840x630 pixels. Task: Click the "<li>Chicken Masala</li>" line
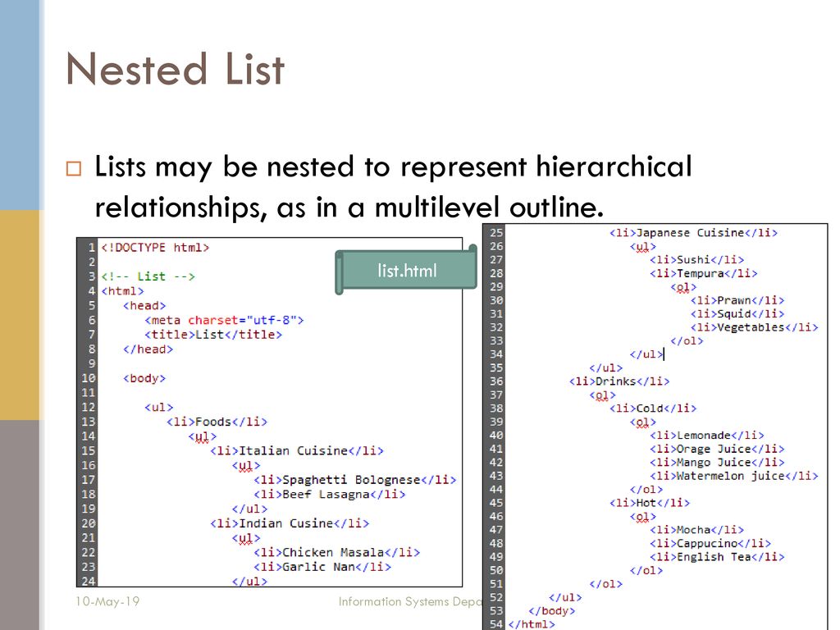click(x=336, y=552)
